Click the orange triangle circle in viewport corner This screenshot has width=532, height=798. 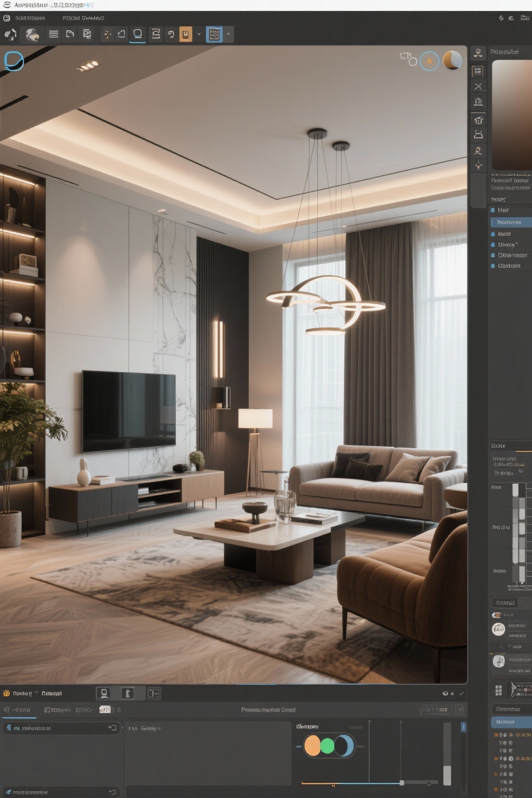429,61
